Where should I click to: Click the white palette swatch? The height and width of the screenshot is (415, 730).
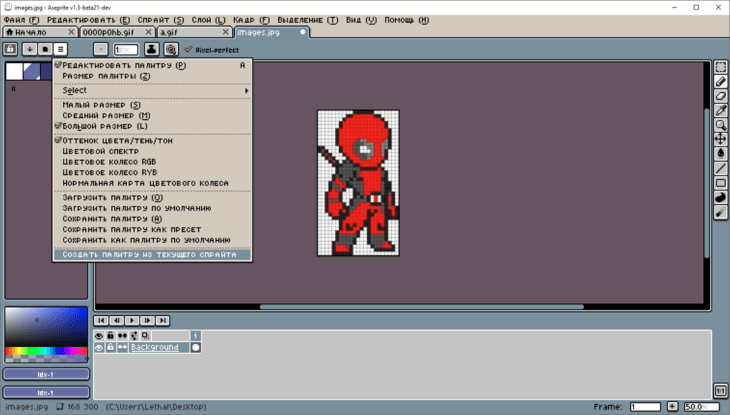(14, 71)
